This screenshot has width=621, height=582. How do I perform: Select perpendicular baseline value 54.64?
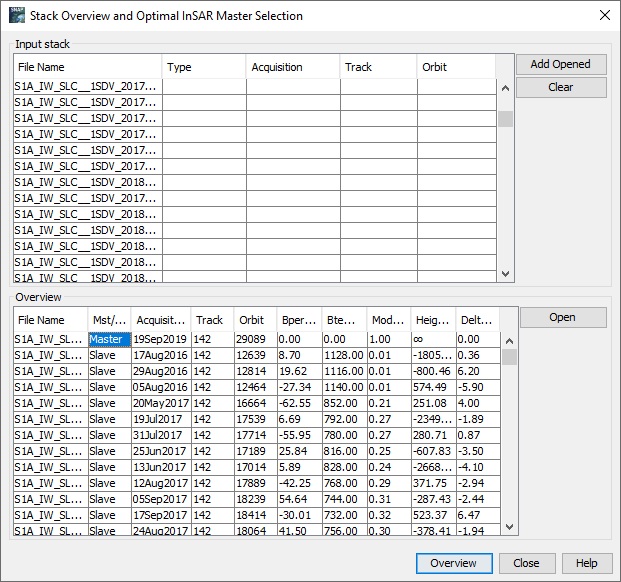pos(299,499)
